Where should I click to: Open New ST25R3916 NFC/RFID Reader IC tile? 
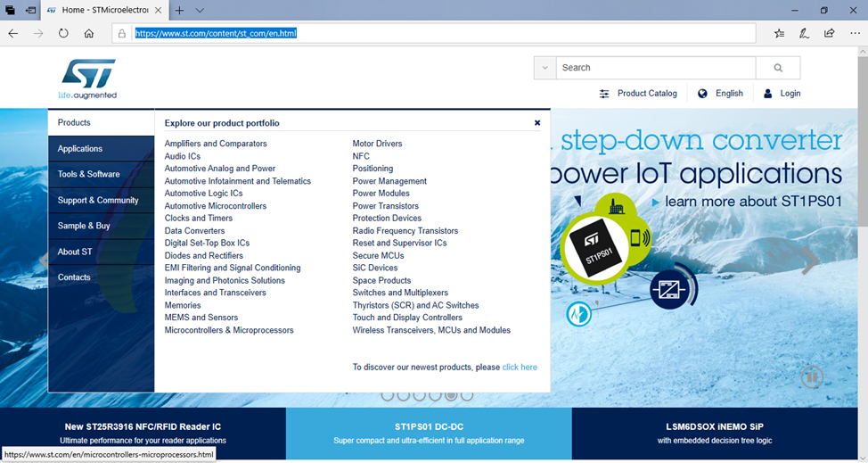coord(143,434)
